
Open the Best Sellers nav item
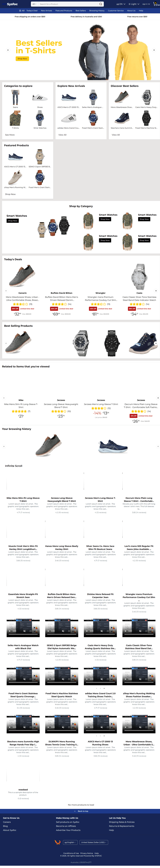(x=80, y=11)
